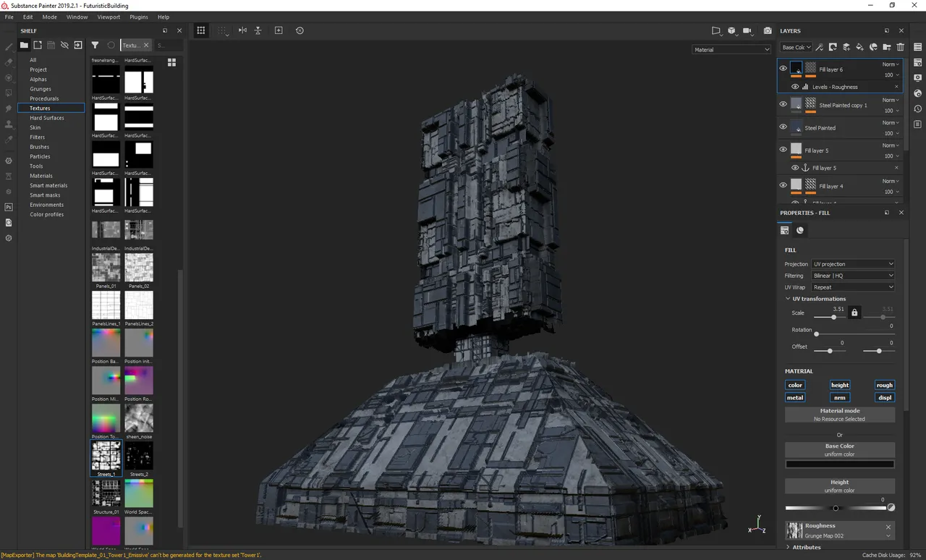
Task: Open the Material viewport mode dropdown
Action: click(x=731, y=49)
